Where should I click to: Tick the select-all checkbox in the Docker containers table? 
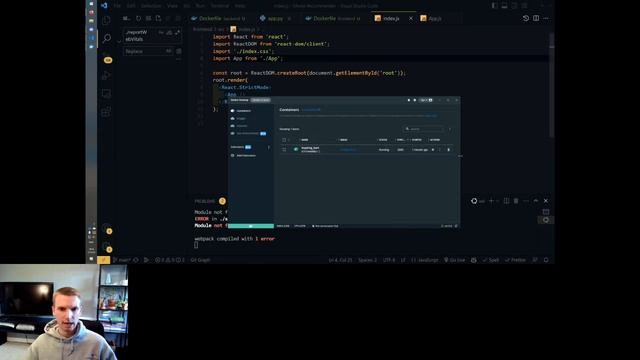(284, 140)
